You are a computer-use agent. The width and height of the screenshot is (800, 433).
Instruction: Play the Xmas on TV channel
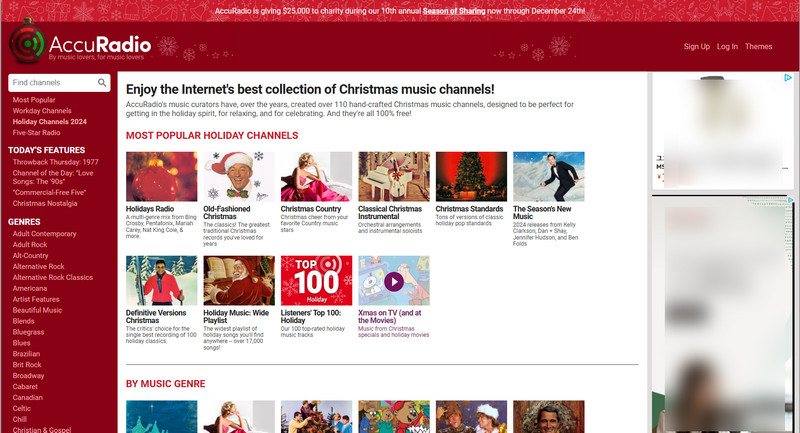pyautogui.click(x=394, y=281)
